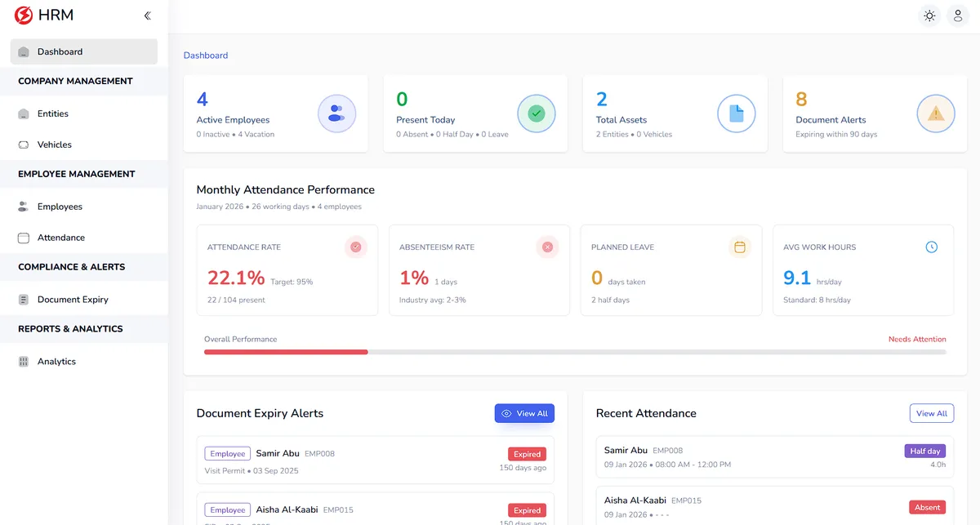The image size is (980, 525).
Task: Click the 'Present Today' card label
Action: coord(425,120)
